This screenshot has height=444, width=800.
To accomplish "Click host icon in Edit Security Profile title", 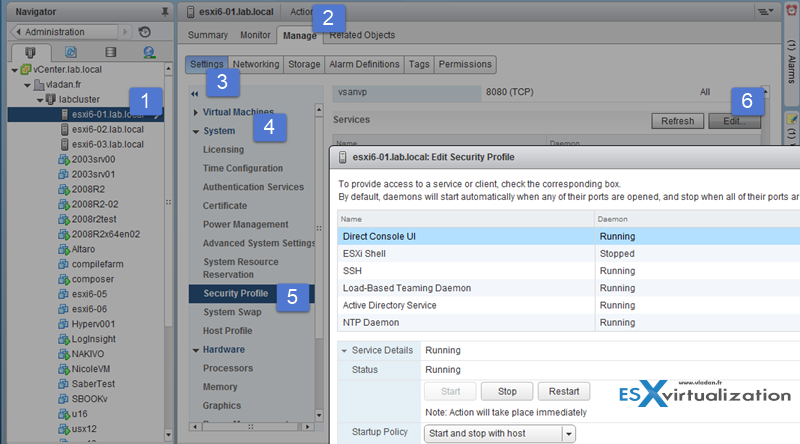I will (x=343, y=157).
